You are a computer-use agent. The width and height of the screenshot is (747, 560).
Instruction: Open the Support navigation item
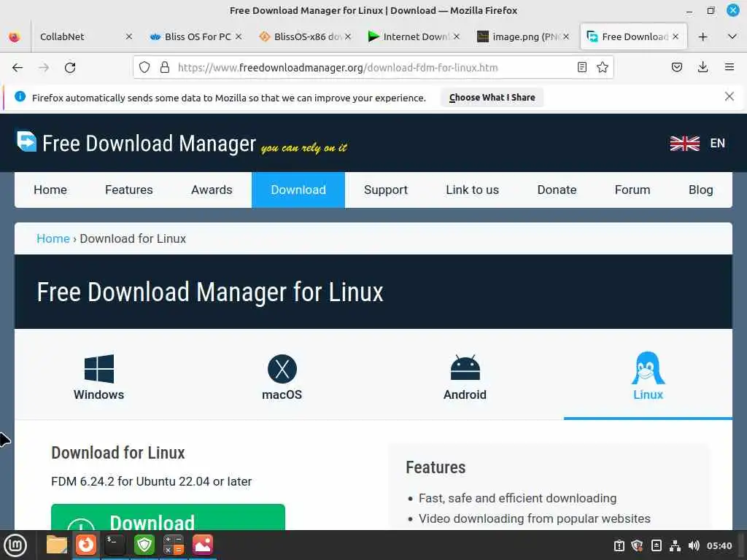[386, 190]
